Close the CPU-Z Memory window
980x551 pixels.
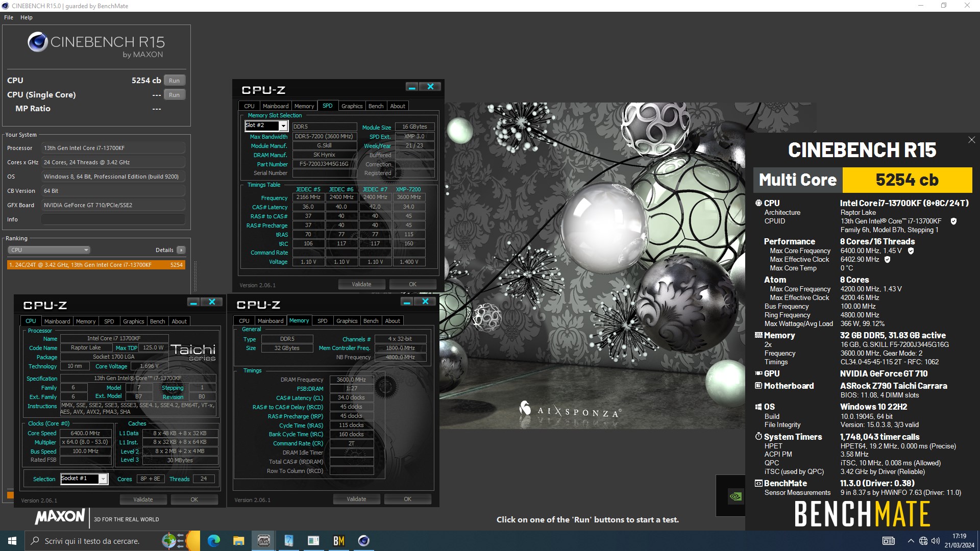pos(425,302)
